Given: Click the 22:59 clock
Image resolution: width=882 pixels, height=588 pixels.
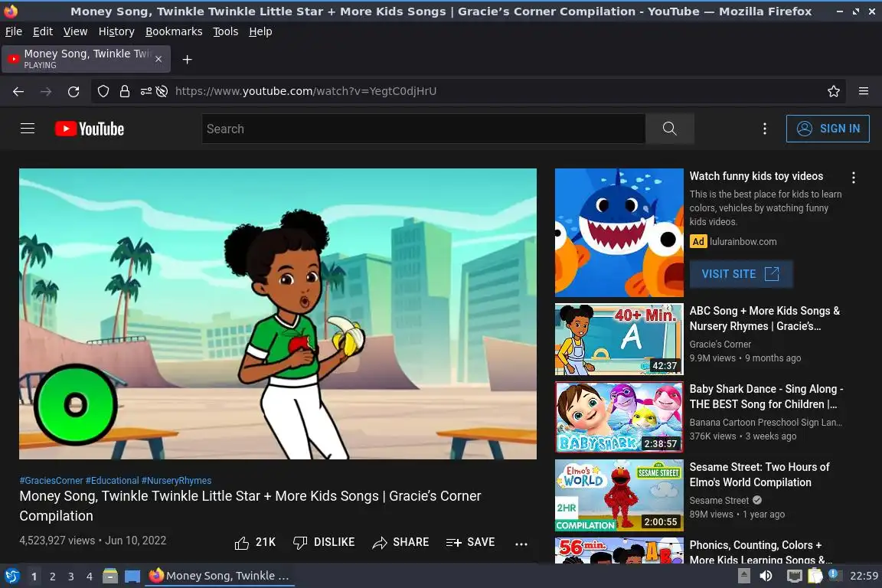Looking at the screenshot, I should click(x=864, y=576).
